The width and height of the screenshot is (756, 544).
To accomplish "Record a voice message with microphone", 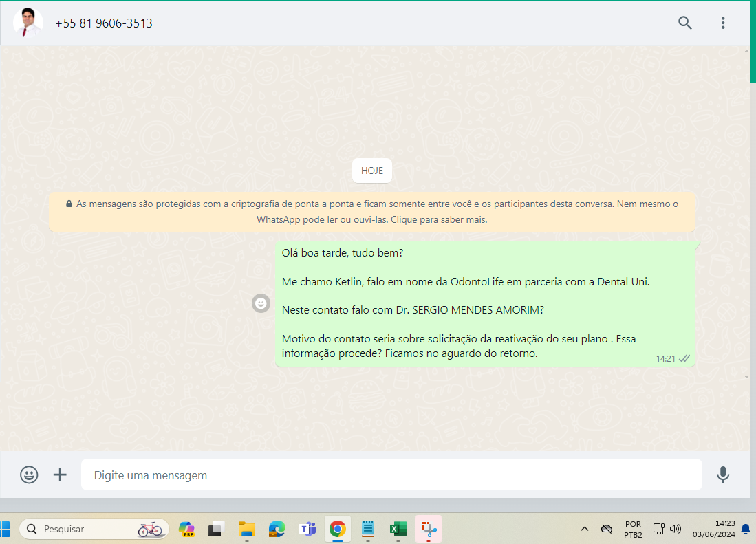I will coord(723,475).
